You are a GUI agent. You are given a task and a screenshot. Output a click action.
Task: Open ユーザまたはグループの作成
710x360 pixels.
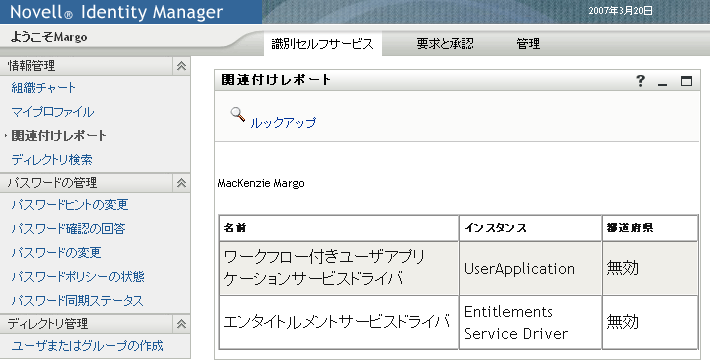click(87, 346)
